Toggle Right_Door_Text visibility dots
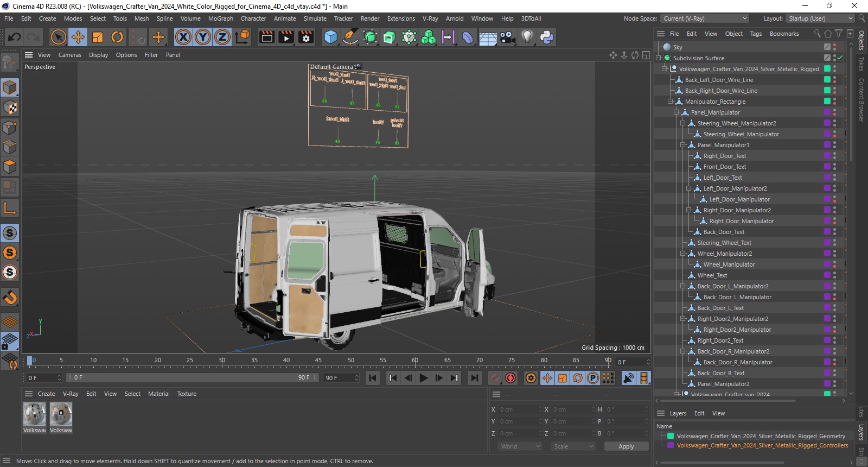 click(835, 156)
